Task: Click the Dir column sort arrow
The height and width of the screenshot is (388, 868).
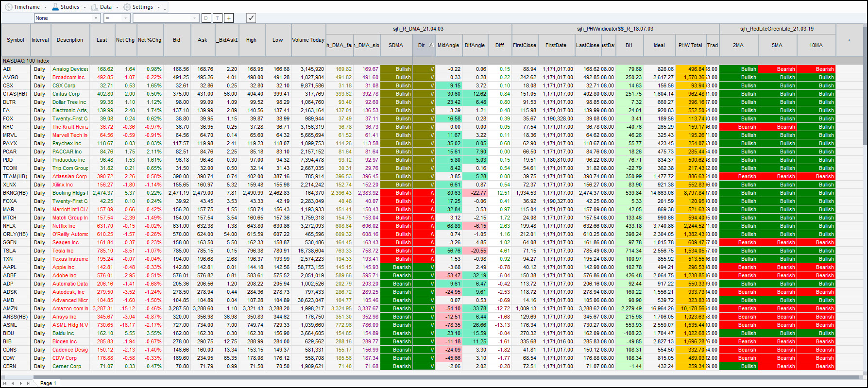Action: [431, 45]
